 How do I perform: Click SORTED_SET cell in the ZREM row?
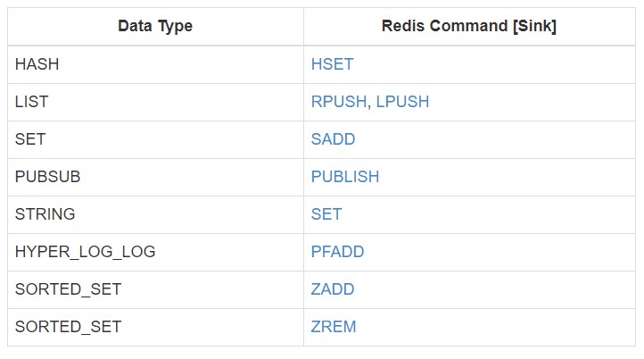[x=68, y=327]
